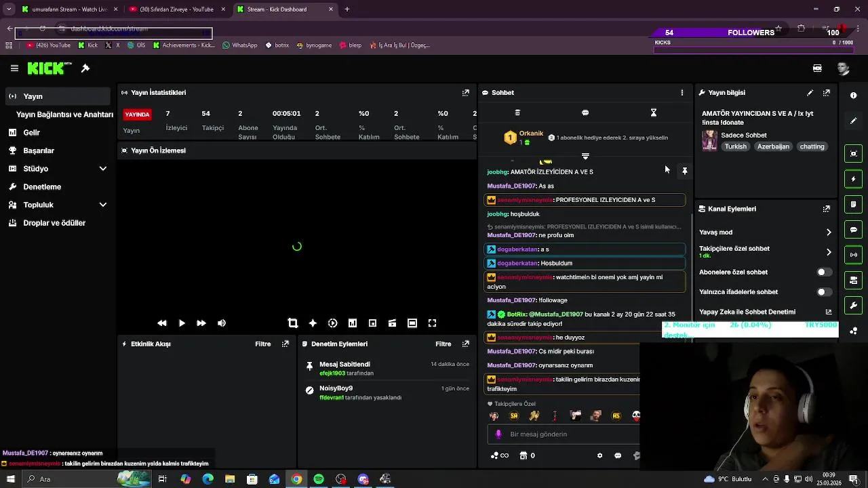Enter fullscreen on the stream preview

click(x=432, y=323)
